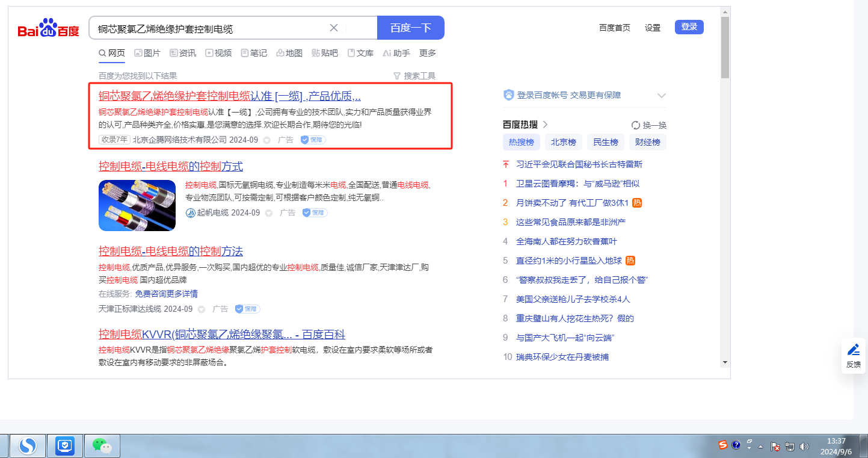Select the 北京榜 hot list tab
This screenshot has width=868, height=458.
pos(564,142)
